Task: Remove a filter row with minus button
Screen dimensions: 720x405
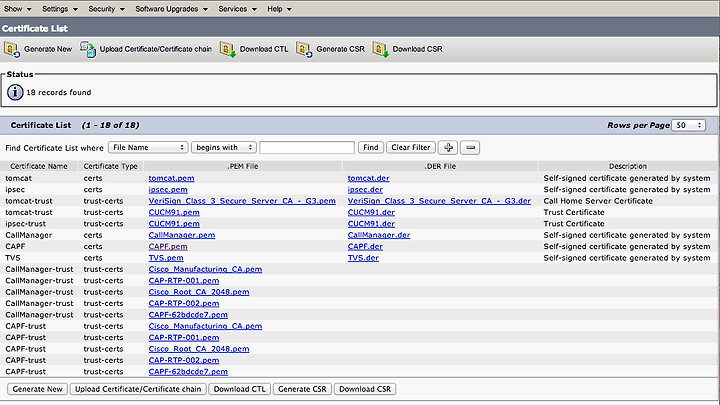Action: point(470,147)
